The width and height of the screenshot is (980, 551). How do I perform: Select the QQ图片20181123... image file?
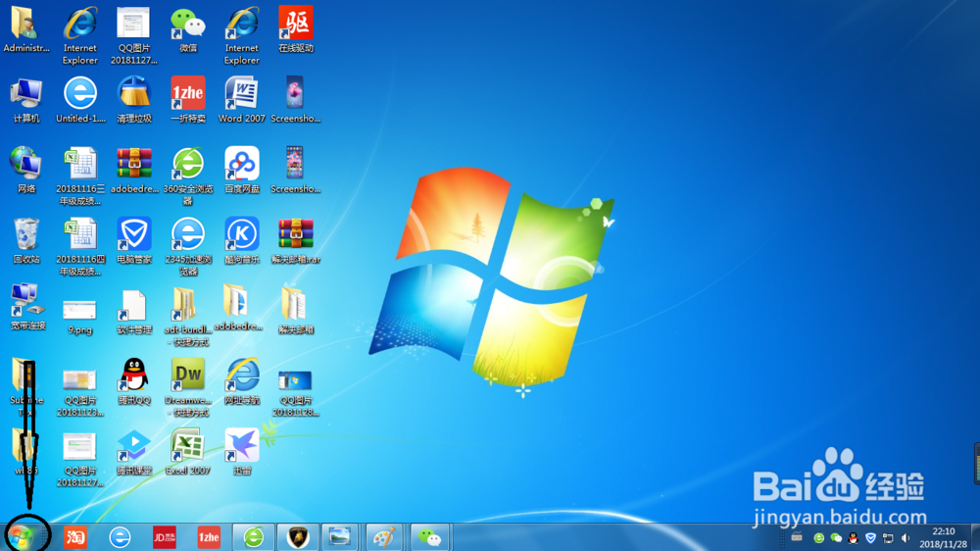[80, 392]
